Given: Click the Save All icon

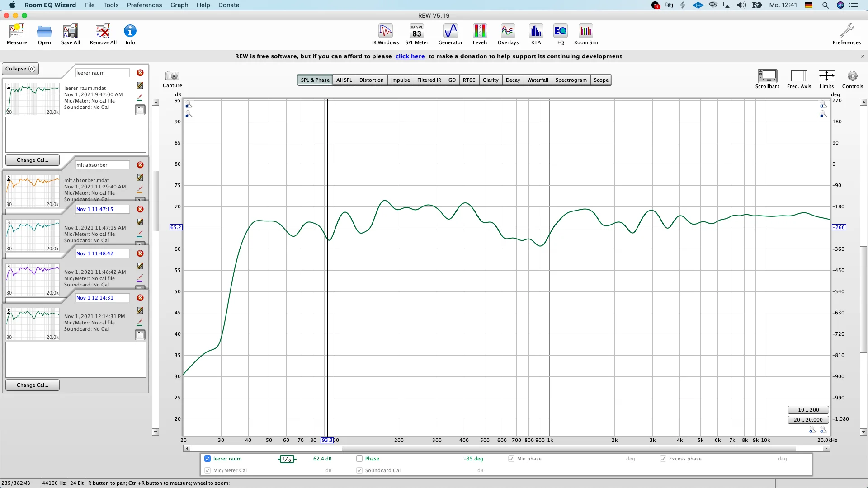Looking at the screenshot, I should click(71, 34).
